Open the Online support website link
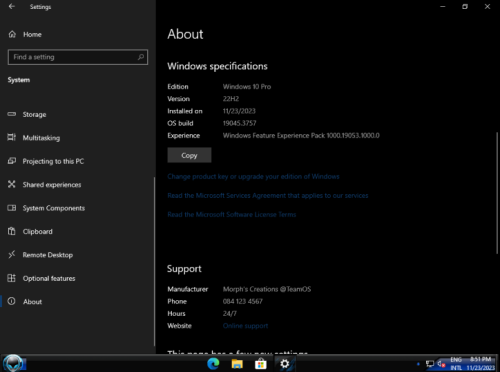The width and height of the screenshot is (500, 372). [x=245, y=326]
